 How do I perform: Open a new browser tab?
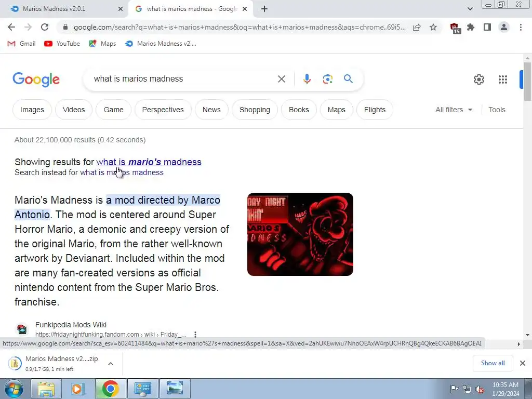click(264, 9)
